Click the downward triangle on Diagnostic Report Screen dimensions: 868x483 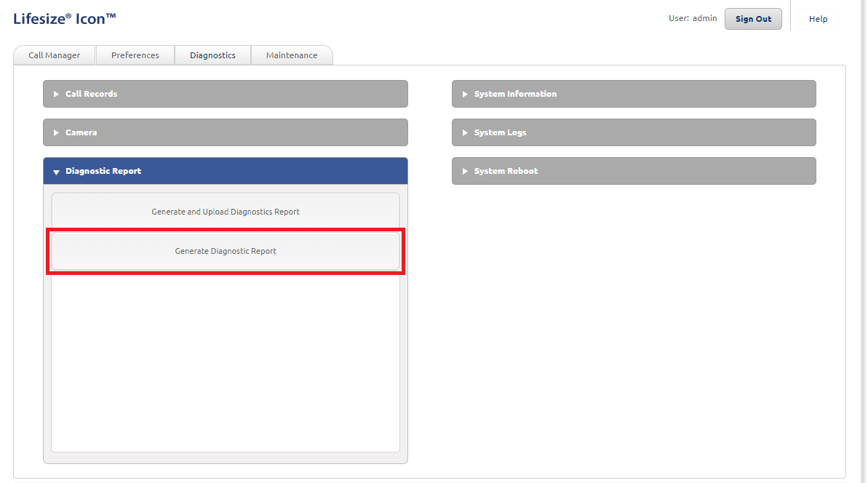[56, 171]
